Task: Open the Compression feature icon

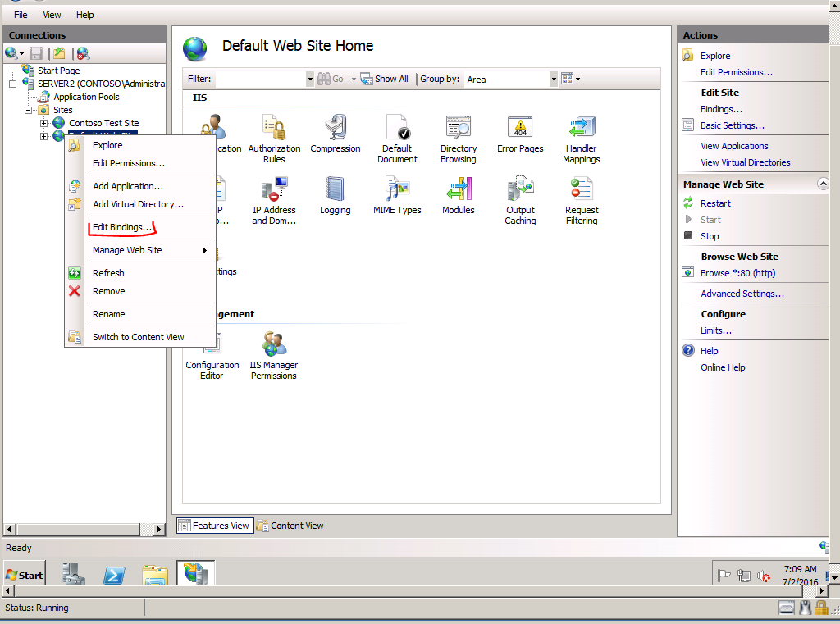Action: (336, 134)
